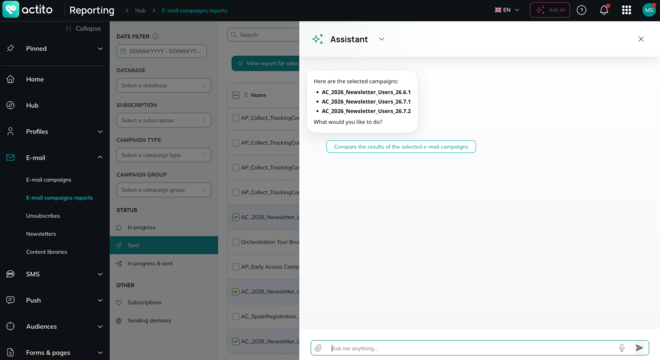Screen dimensions: 660x360
Task: Open the Ask AI assistant button
Action: [x=550, y=10]
